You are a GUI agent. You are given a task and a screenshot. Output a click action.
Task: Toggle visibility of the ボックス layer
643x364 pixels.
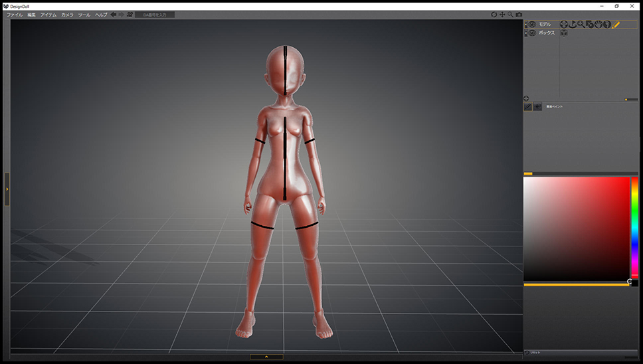pos(532,33)
